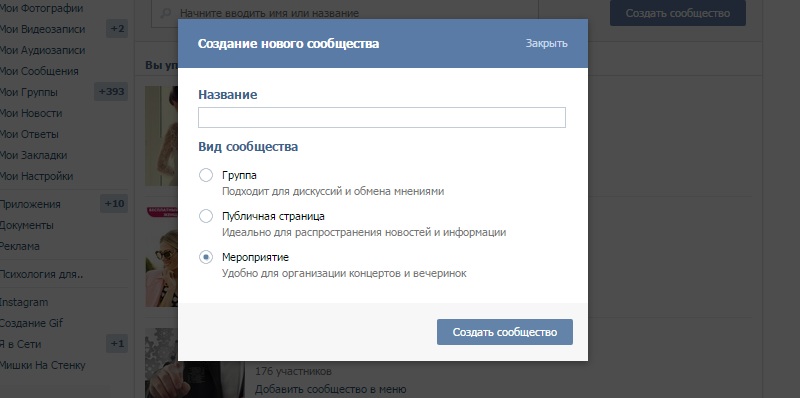Screen dimensions: 800x398
Task: Open Мои Сообщения in sidebar
Action: pos(39,71)
